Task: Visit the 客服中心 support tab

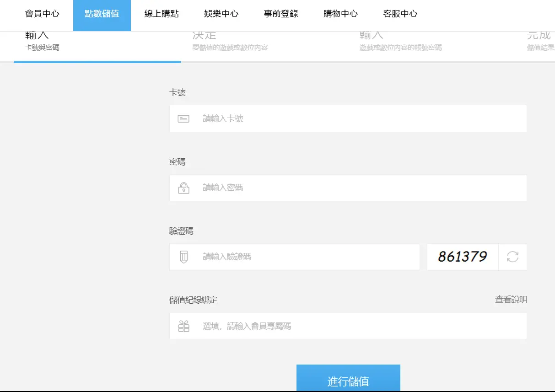Action: point(400,14)
